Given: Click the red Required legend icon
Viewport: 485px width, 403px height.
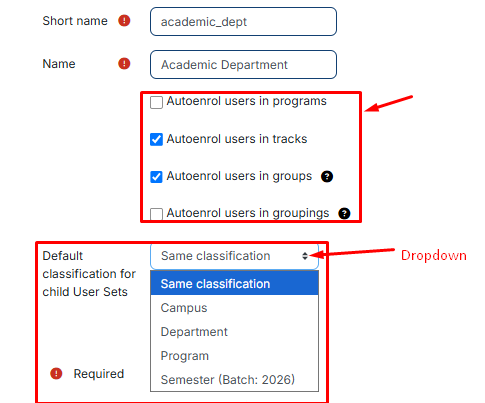Looking at the screenshot, I should [x=56, y=374].
